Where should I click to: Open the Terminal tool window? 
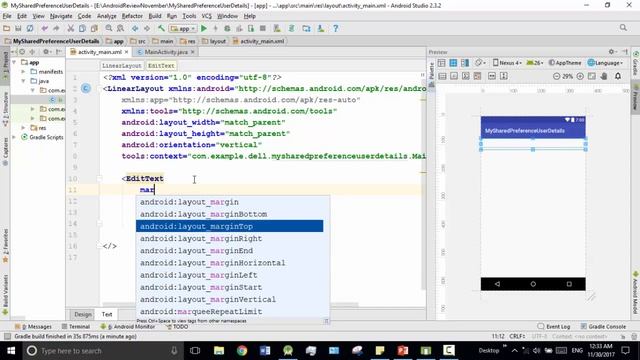pos(76,327)
